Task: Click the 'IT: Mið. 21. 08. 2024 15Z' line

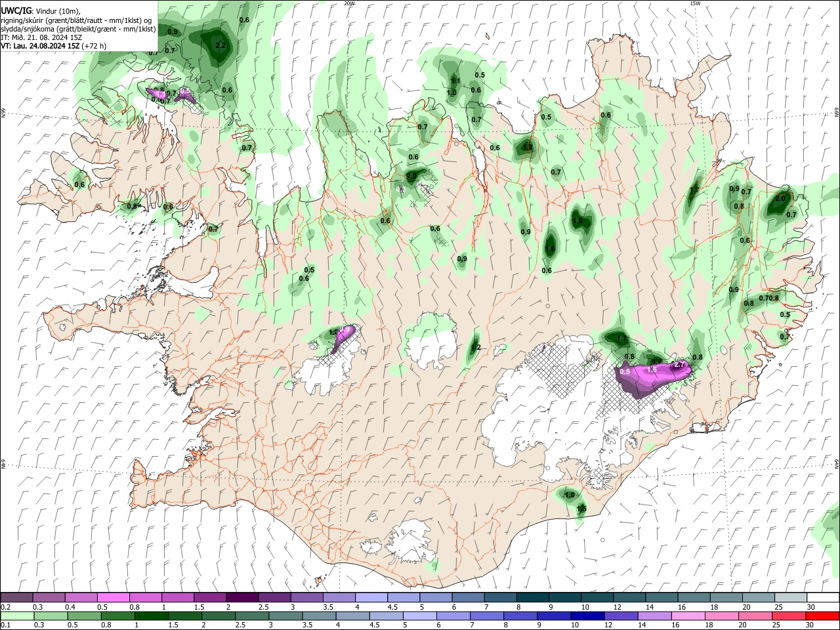Action: [x=41, y=37]
